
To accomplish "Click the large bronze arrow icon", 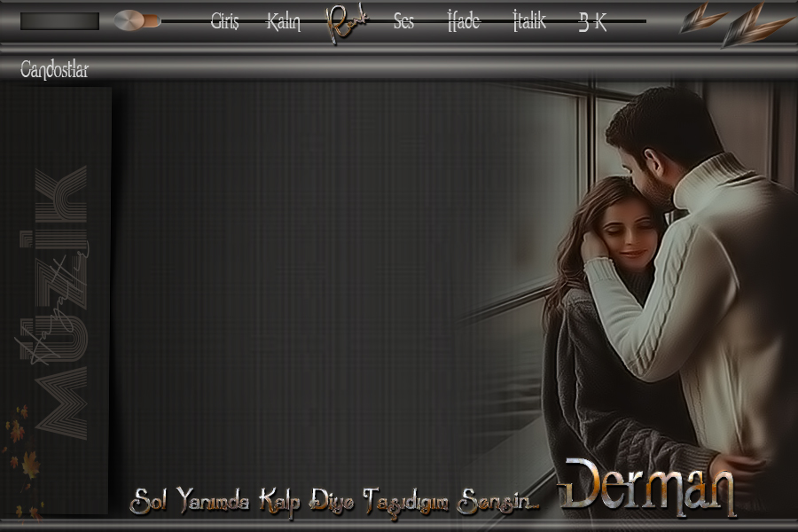I will pos(756,26).
